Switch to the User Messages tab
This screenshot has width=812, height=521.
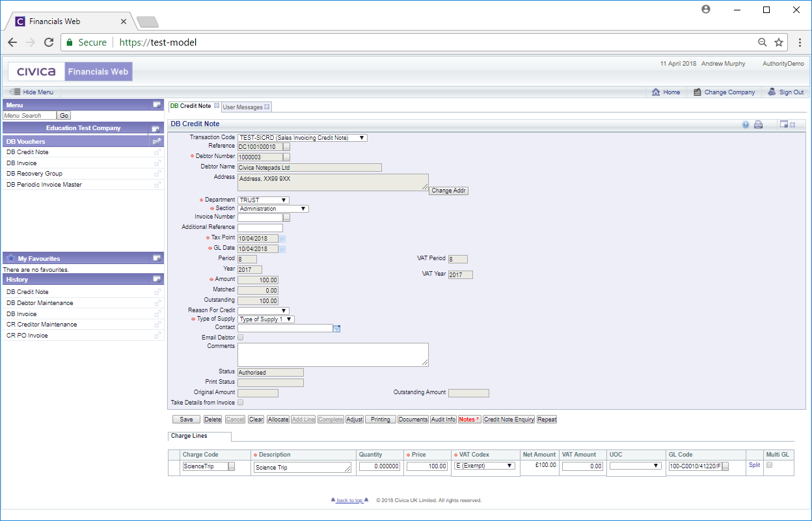243,107
